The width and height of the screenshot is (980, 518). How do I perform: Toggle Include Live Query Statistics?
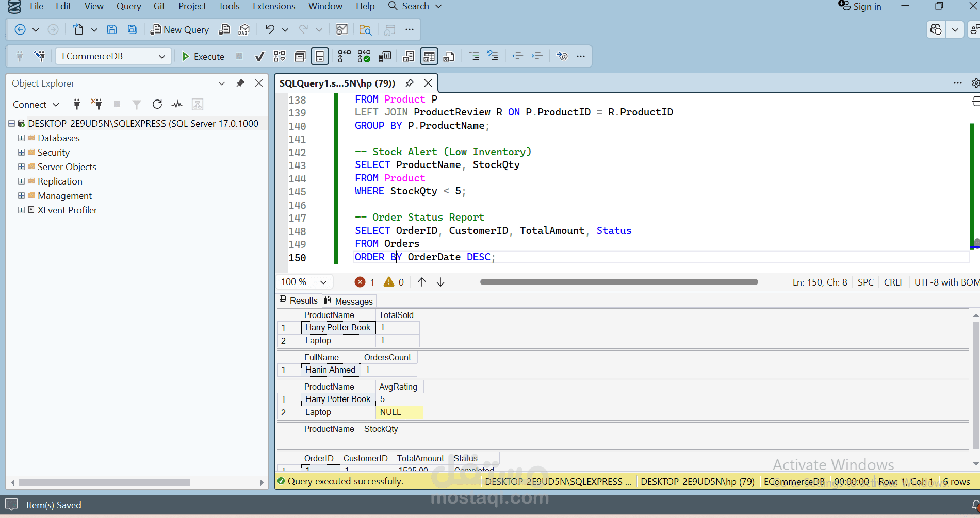pos(364,56)
